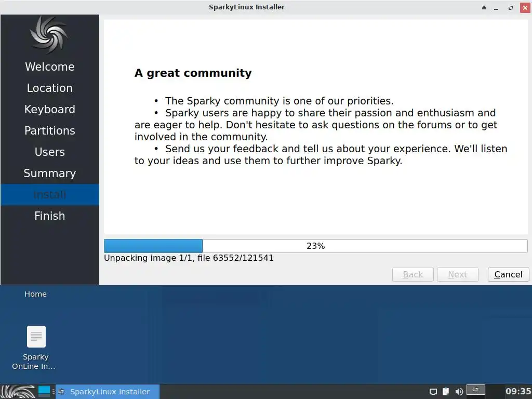532x399 pixels.
Task: Select the Location step in sidebar
Action: (x=50, y=88)
